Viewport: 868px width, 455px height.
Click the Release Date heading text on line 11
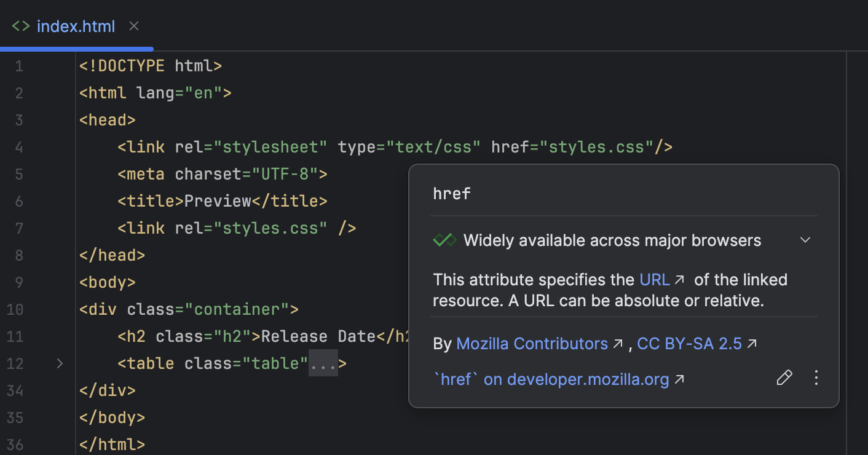[x=318, y=336]
